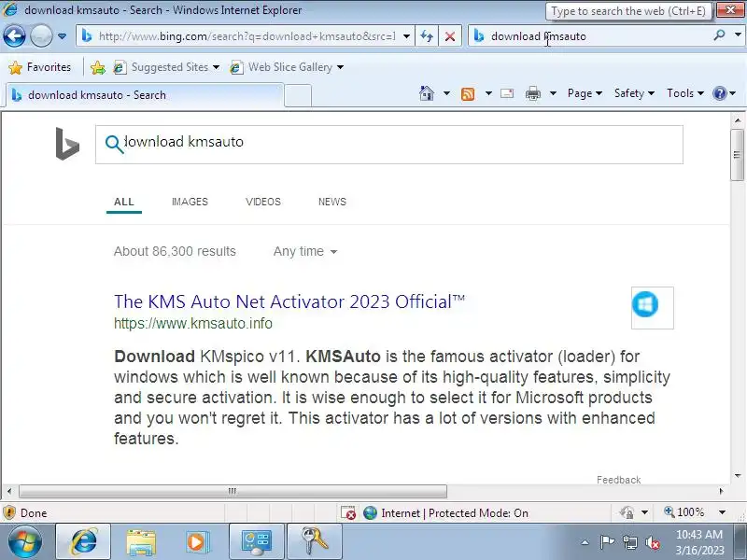The image size is (747, 560).
Task: Click Add to Favorites Bar star icon
Action: (x=98, y=67)
